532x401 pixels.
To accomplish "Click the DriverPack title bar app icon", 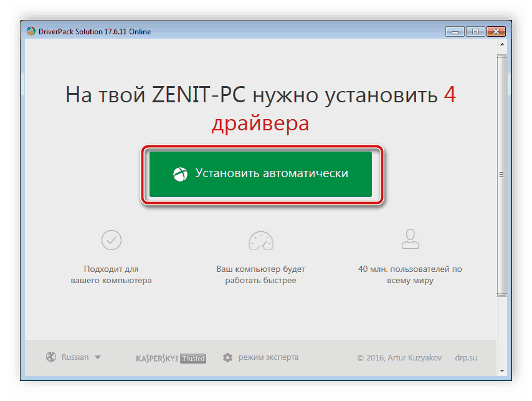I will tap(31, 31).
